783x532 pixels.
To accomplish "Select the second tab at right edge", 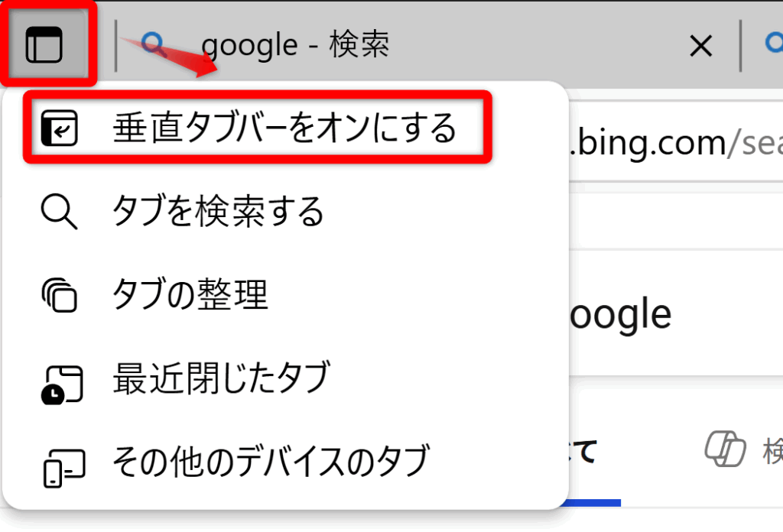I will tap(775, 44).
